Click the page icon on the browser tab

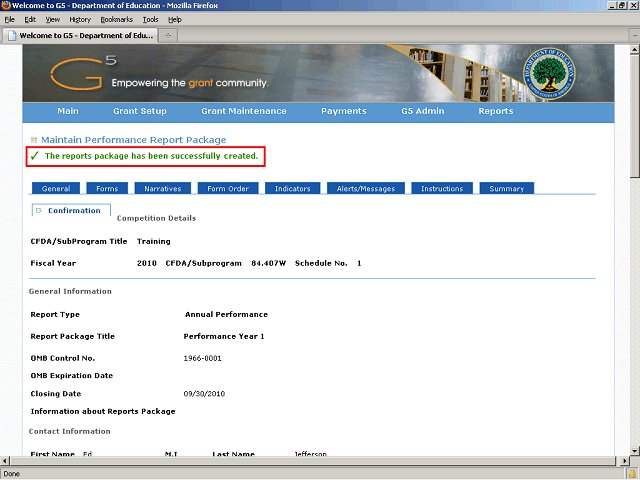click(12, 36)
